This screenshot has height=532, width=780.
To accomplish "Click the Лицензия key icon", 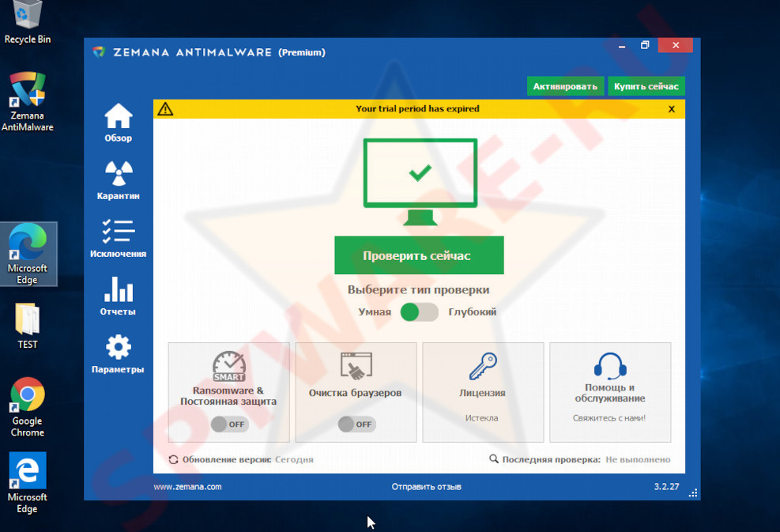I will coord(483,366).
